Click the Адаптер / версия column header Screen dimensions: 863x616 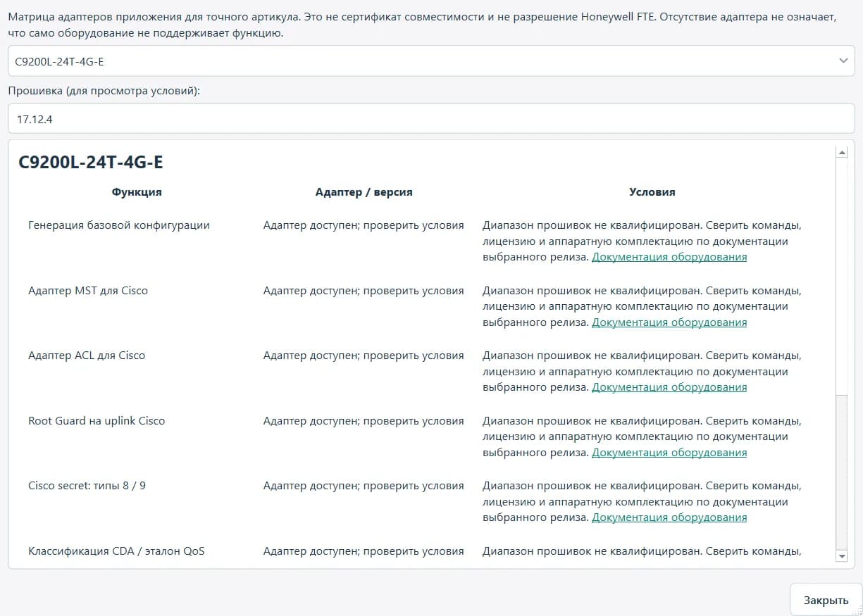coord(364,192)
